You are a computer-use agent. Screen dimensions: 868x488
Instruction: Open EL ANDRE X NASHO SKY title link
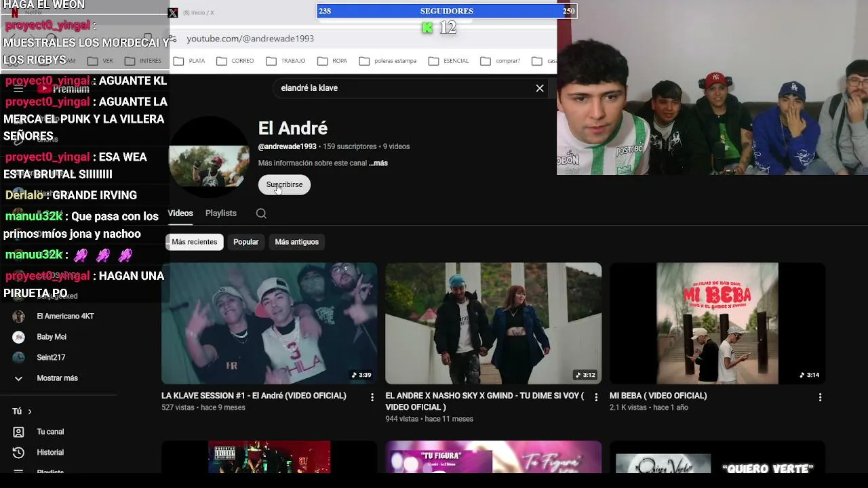[x=485, y=401]
